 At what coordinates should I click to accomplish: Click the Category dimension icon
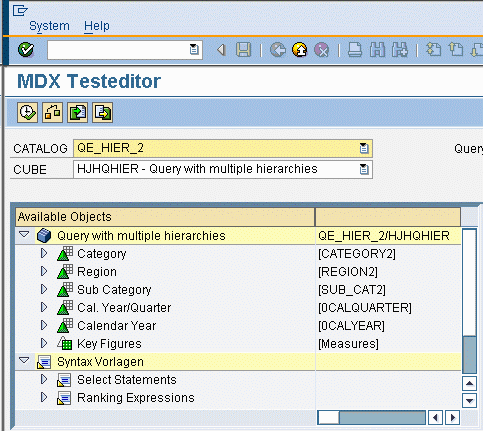pyautogui.click(x=65, y=254)
